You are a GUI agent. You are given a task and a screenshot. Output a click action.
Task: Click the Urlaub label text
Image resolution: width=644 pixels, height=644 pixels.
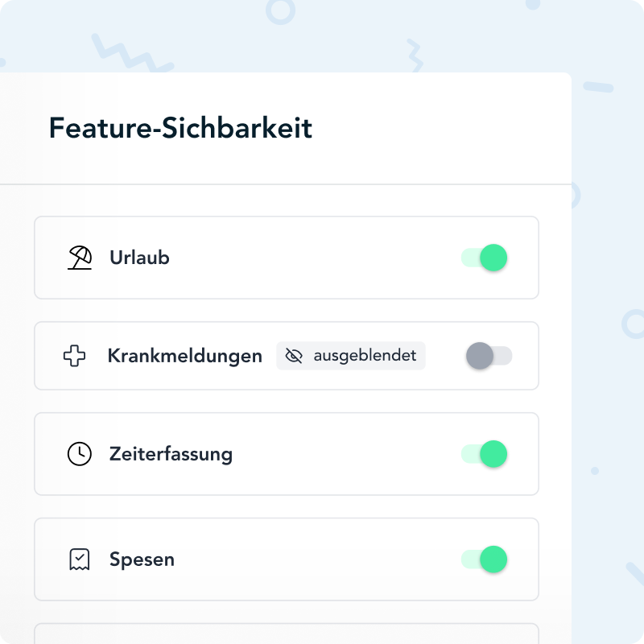139,258
